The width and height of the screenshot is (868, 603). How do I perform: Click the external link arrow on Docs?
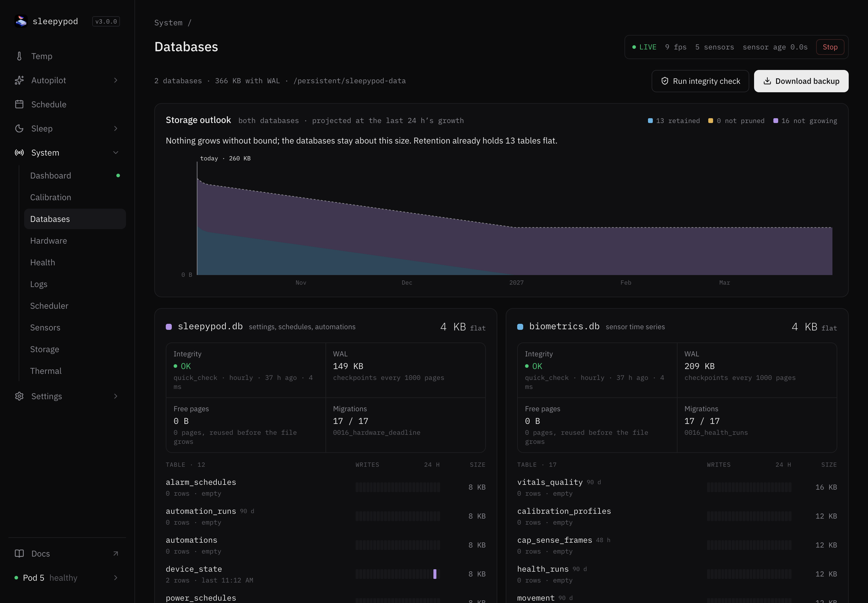point(115,554)
